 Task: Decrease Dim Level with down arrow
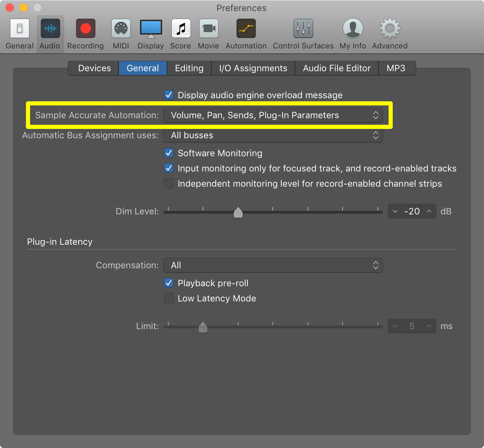click(x=395, y=211)
